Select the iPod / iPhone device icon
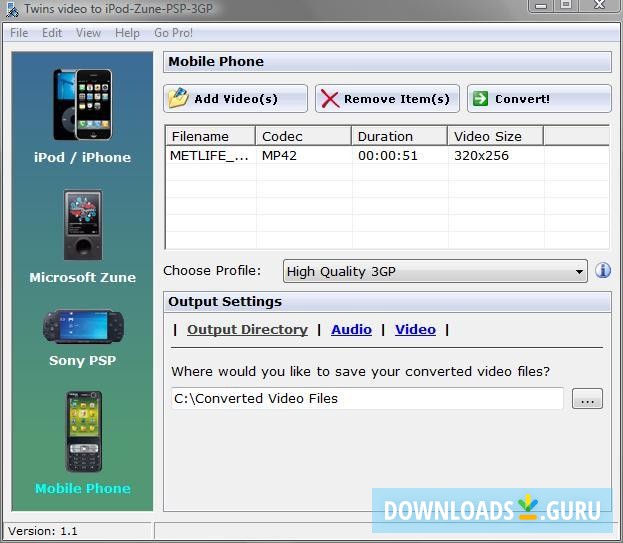Viewport: 623px width, 543px height. click(83, 104)
